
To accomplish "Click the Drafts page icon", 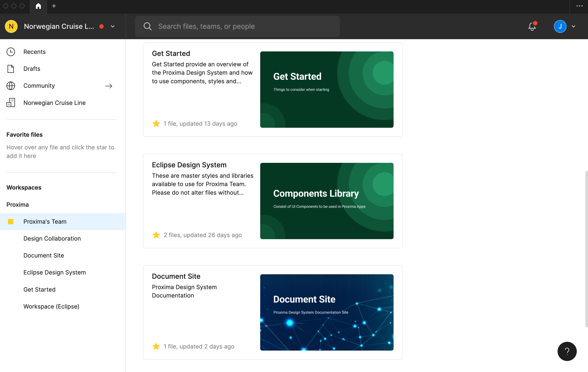I will pos(11,69).
